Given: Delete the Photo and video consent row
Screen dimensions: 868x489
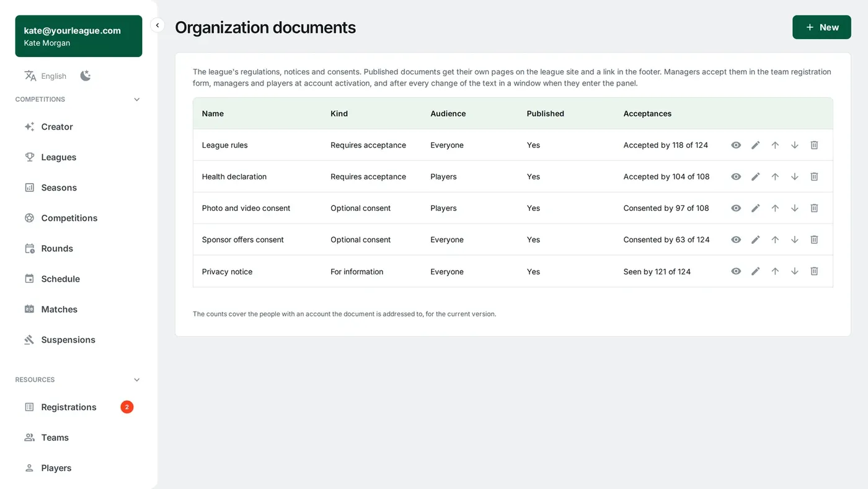Looking at the screenshot, I should (x=814, y=209).
